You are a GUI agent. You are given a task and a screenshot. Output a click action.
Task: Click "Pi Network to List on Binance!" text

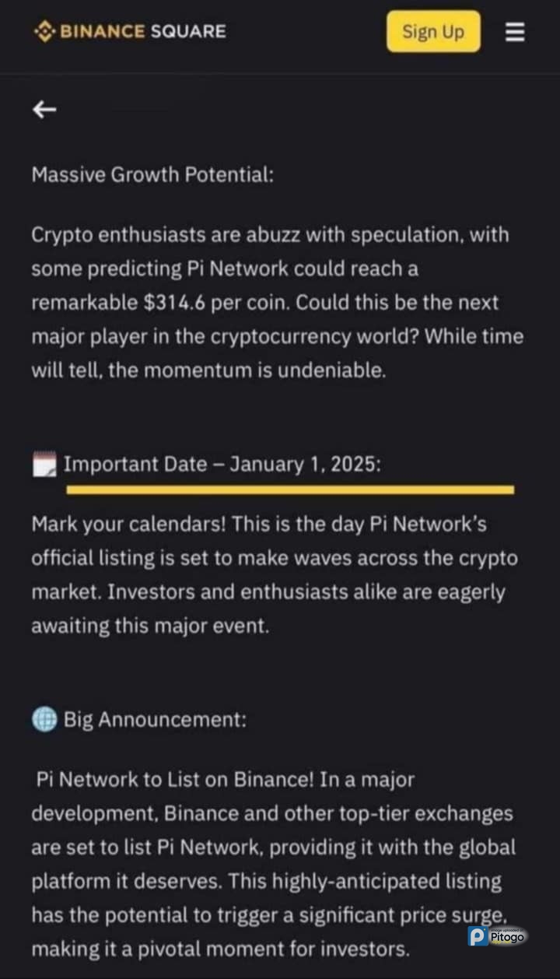pos(177,779)
